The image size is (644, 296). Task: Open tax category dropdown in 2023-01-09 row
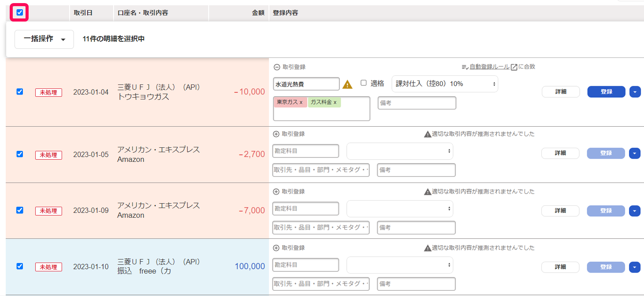pyautogui.click(x=400, y=209)
